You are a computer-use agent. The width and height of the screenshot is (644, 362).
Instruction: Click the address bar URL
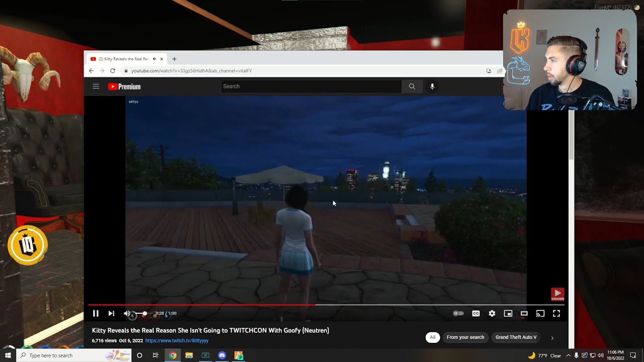click(x=191, y=71)
